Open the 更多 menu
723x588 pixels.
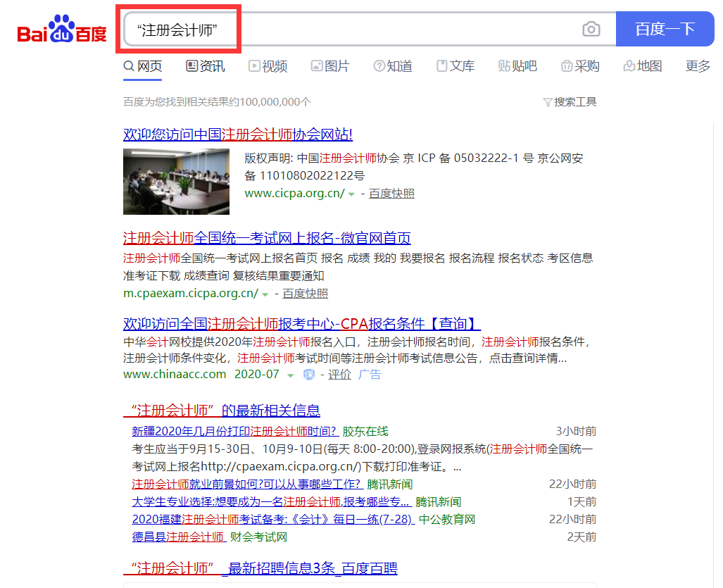tap(698, 66)
